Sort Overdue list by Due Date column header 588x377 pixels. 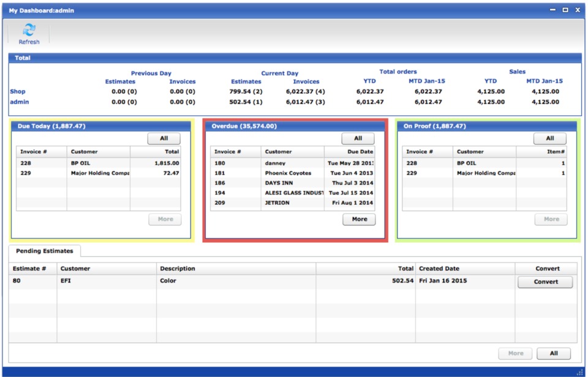point(350,151)
